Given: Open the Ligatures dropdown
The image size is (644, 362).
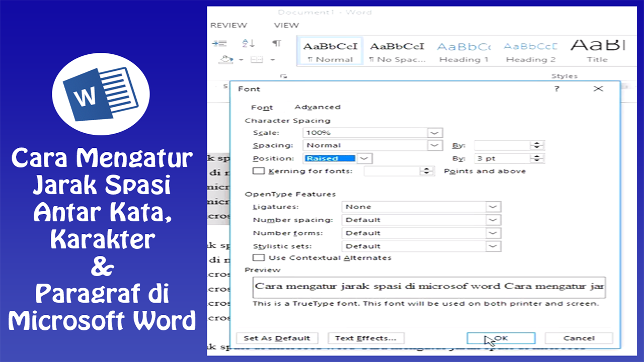Looking at the screenshot, I should point(494,207).
